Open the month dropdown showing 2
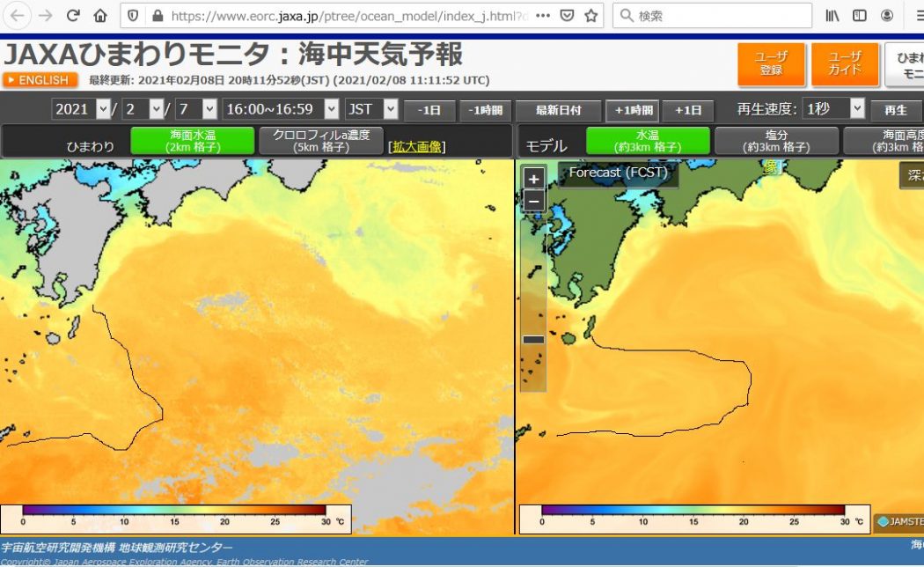This screenshot has width=924, height=567. click(x=143, y=109)
